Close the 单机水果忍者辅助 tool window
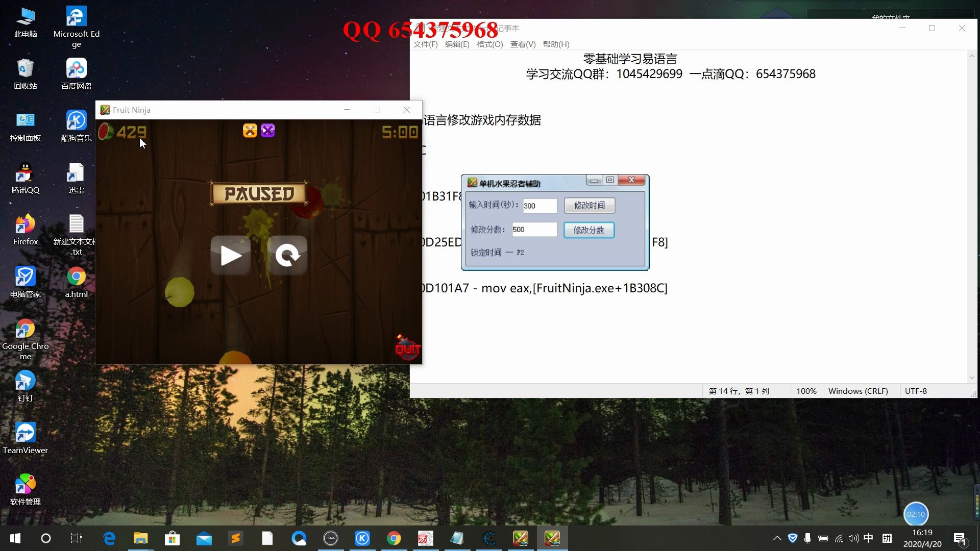The width and height of the screenshot is (980, 551). 631,180
